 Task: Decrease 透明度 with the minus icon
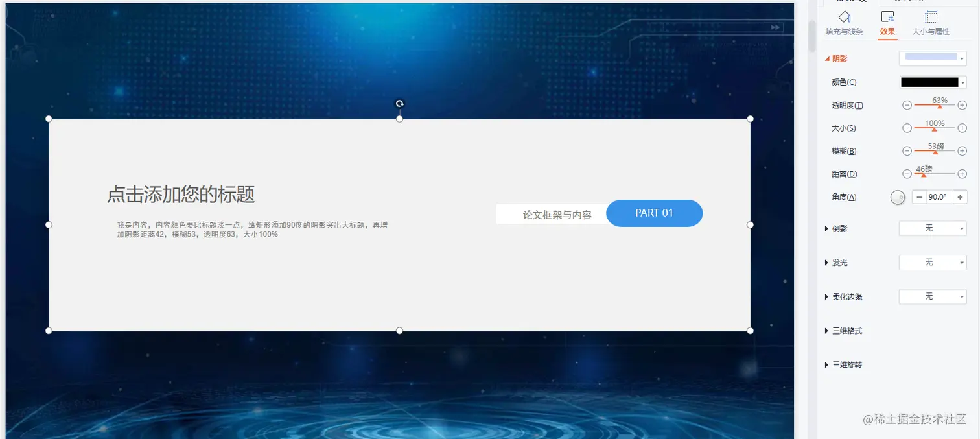pyautogui.click(x=907, y=105)
